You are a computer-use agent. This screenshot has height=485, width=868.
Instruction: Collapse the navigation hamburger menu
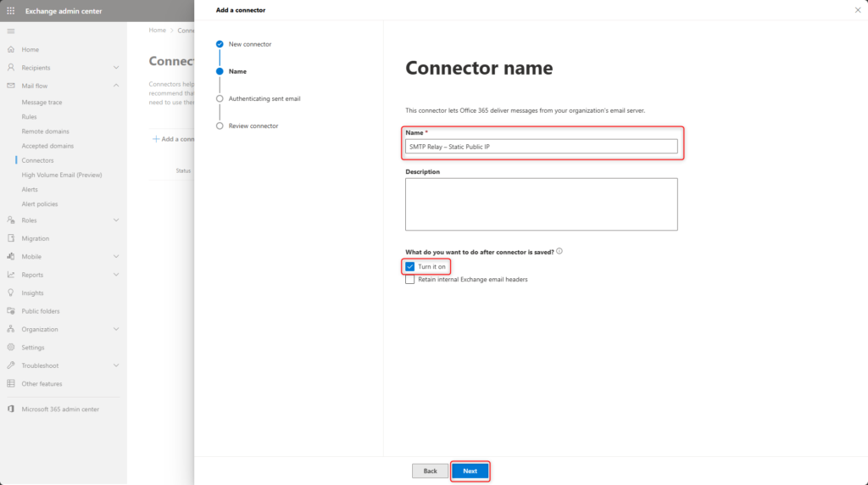click(x=10, y=31)
